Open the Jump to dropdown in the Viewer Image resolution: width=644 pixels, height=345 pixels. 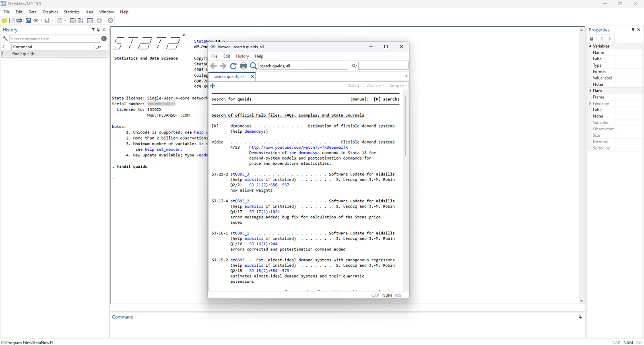pos(398,86)
